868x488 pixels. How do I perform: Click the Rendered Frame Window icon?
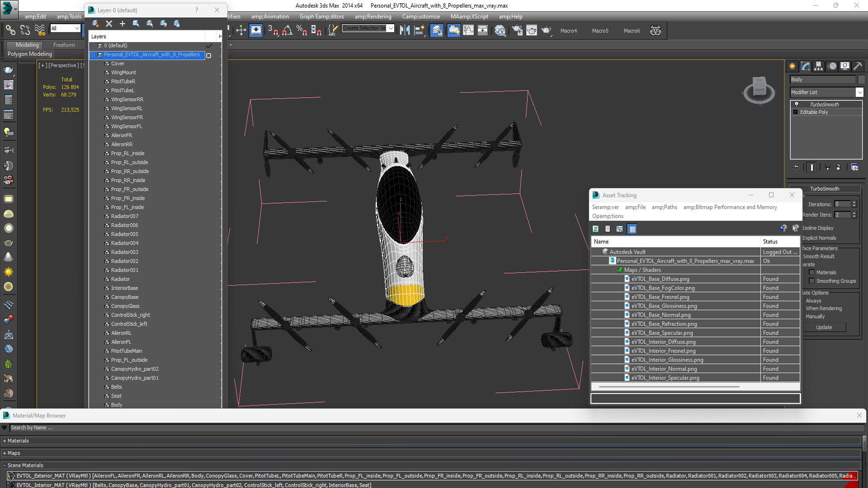(x=532, y=30)
